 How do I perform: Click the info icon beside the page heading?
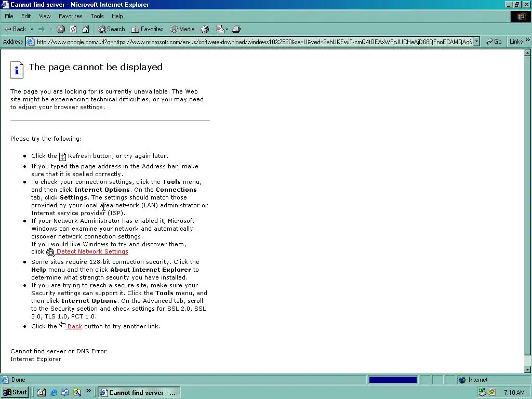17,70
